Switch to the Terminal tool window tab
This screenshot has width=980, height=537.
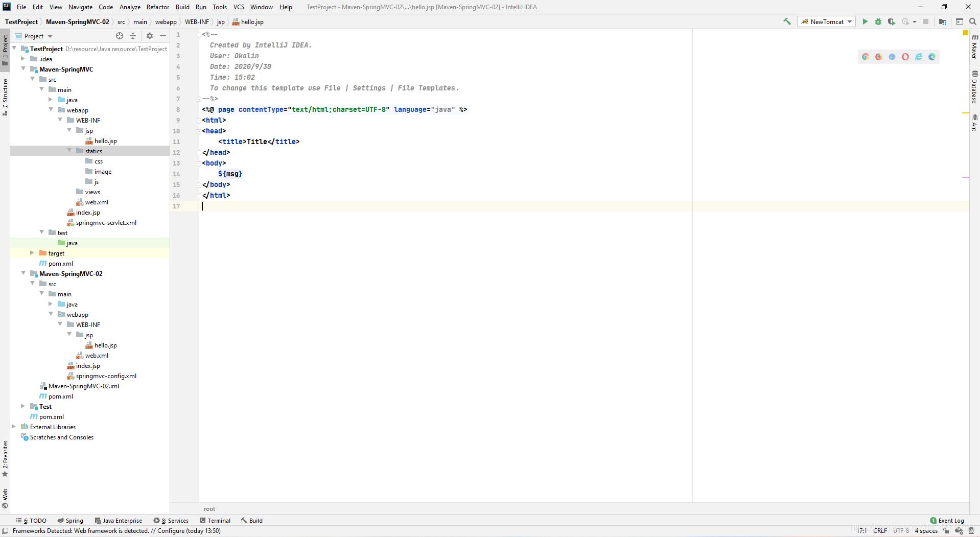coord(215,521)
